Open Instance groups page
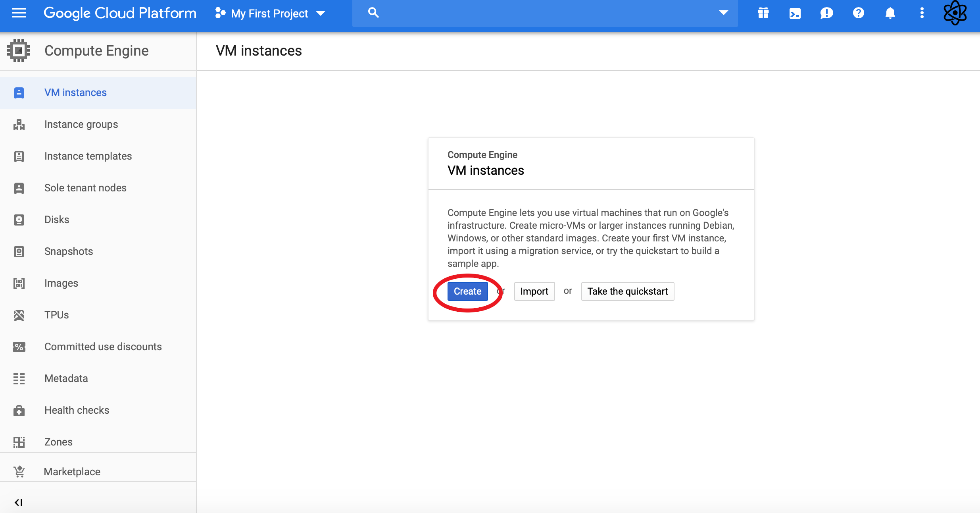This screenshot has height=513, width=980. coord(98,124)
